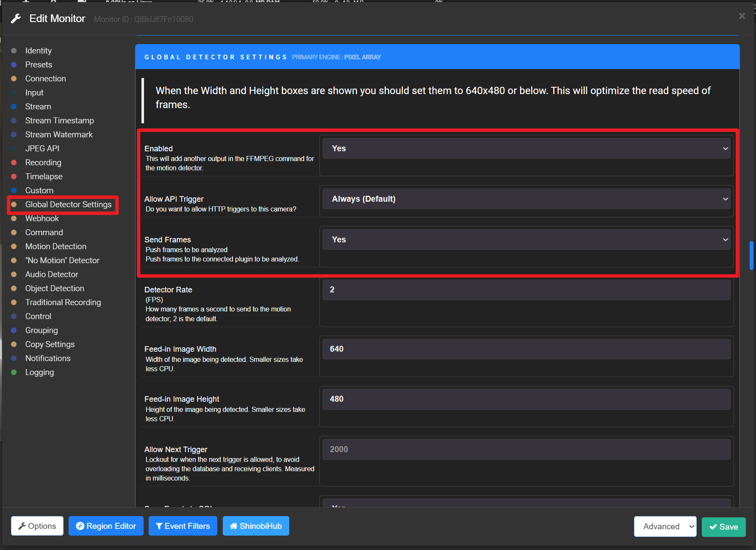
Task: Click the wrench icon on the Options button
Action: coord(22,526)
